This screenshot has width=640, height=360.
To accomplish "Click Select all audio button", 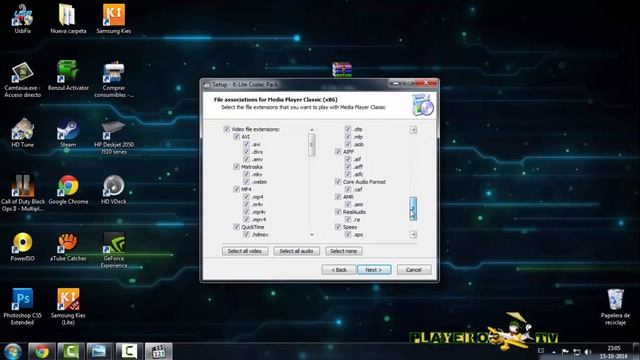I will point(296,251).
